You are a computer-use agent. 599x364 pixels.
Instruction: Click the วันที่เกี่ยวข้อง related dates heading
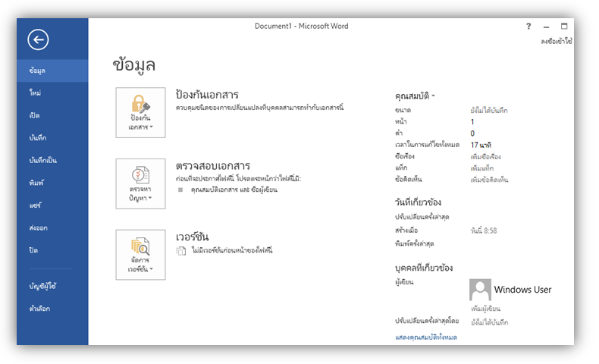pyautogui.click(x=418, y=202)
